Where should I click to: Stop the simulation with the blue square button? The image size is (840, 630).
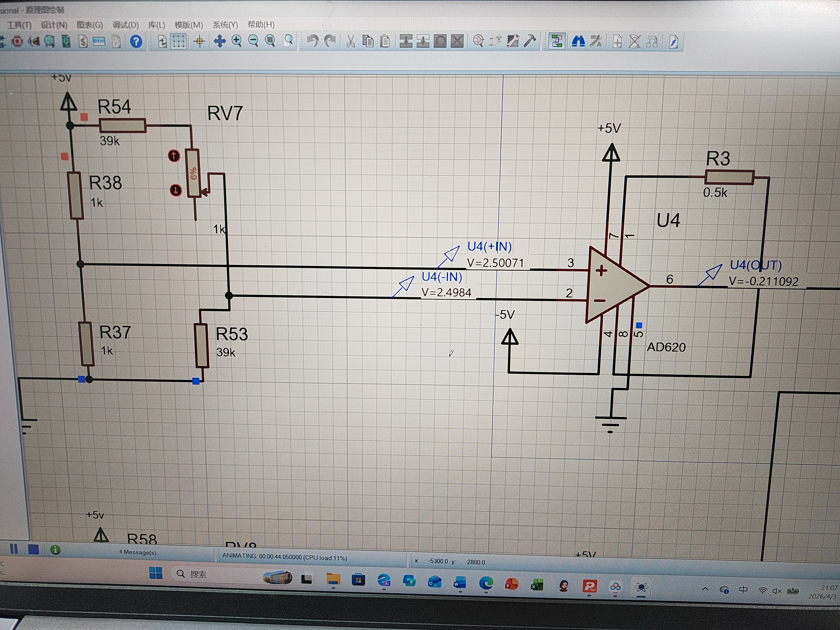[33, 550]
